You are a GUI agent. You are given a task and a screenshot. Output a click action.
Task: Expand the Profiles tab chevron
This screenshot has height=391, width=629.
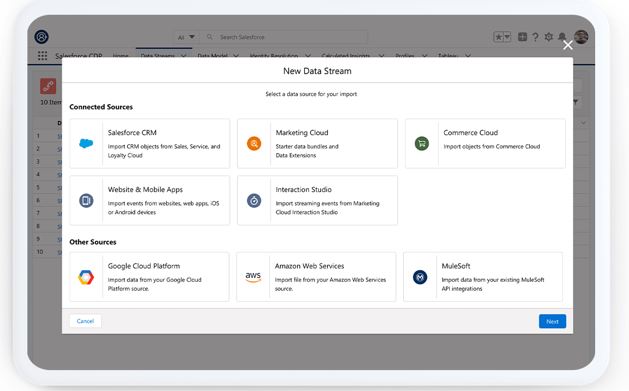point(424,55)
